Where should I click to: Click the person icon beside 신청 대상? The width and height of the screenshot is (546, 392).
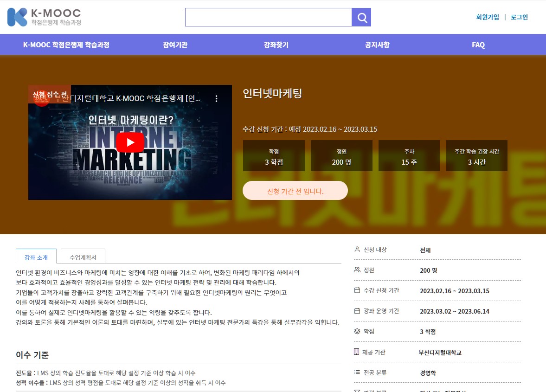click(357, 249)
